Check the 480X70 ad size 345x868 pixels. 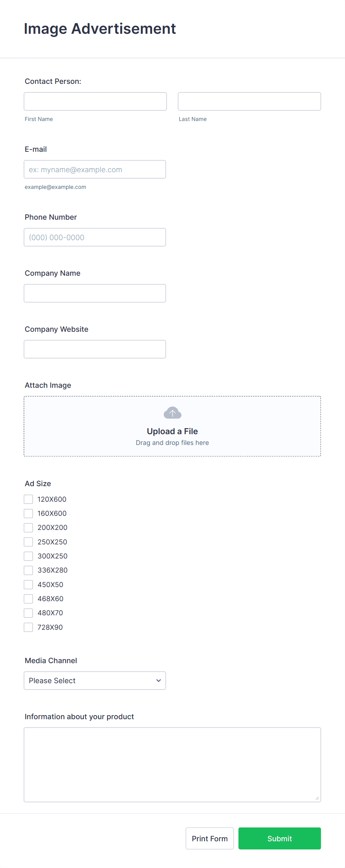click(x=28, y=613)
